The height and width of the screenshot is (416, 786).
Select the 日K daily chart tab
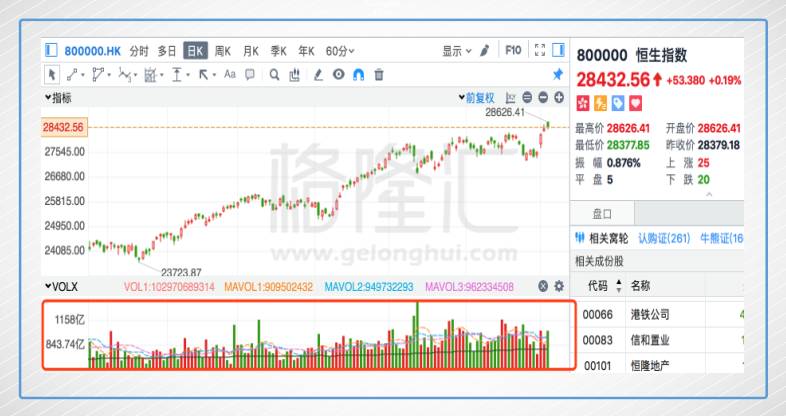coord(195,51)
